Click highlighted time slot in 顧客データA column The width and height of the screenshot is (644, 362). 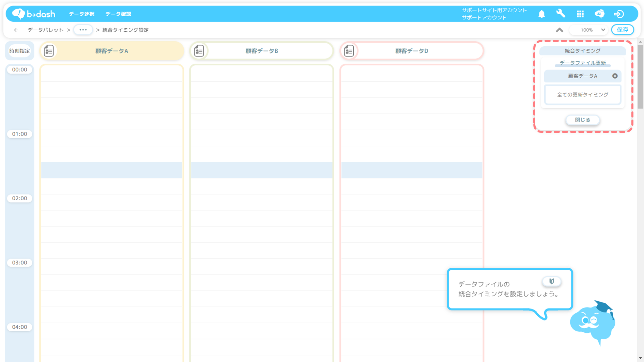coord(112,170)
